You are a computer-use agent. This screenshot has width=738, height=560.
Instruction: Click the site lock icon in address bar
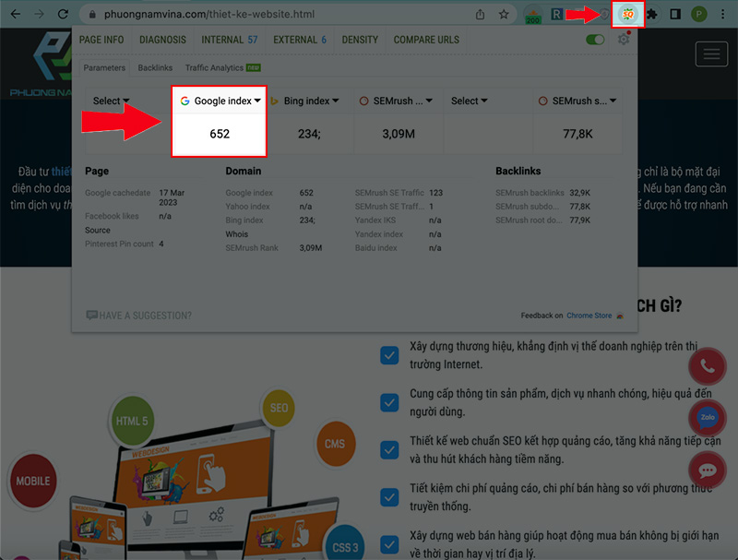click(92, 15)
